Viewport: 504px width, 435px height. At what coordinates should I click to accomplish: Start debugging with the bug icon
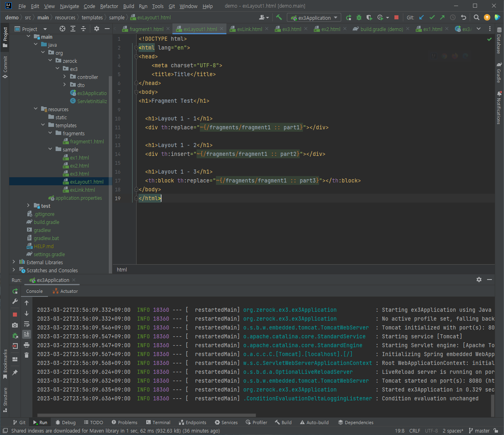click(x=359, y=17)
